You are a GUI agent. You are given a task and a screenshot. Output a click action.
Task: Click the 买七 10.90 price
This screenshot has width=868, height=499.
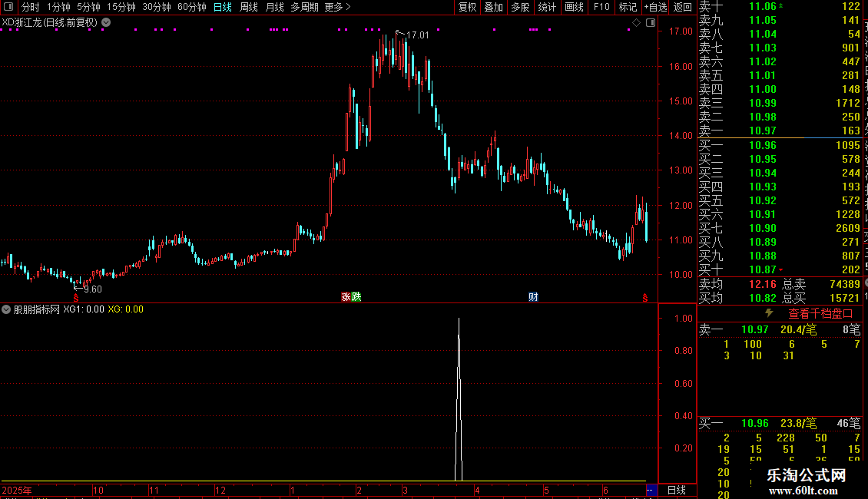pos(762,228)
